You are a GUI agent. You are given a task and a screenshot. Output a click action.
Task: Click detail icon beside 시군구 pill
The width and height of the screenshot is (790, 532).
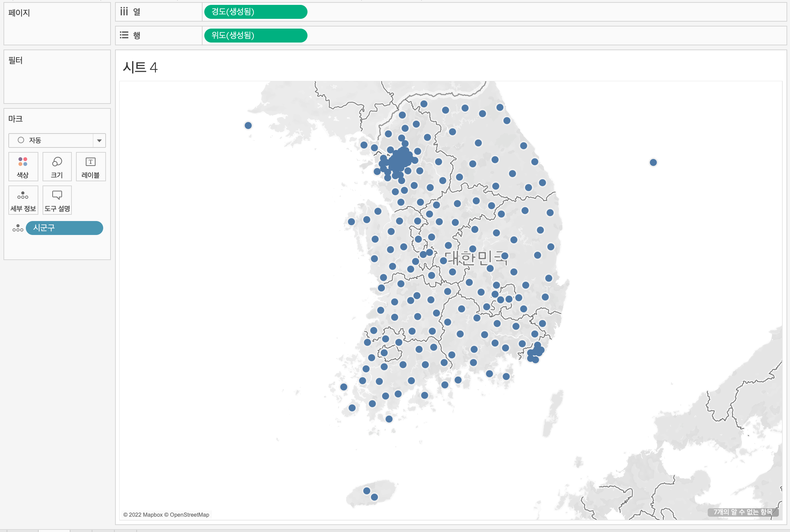tap(18, 228)
